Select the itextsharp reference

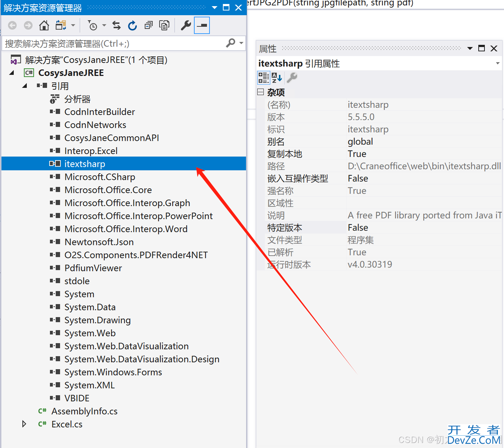point(85,164)
